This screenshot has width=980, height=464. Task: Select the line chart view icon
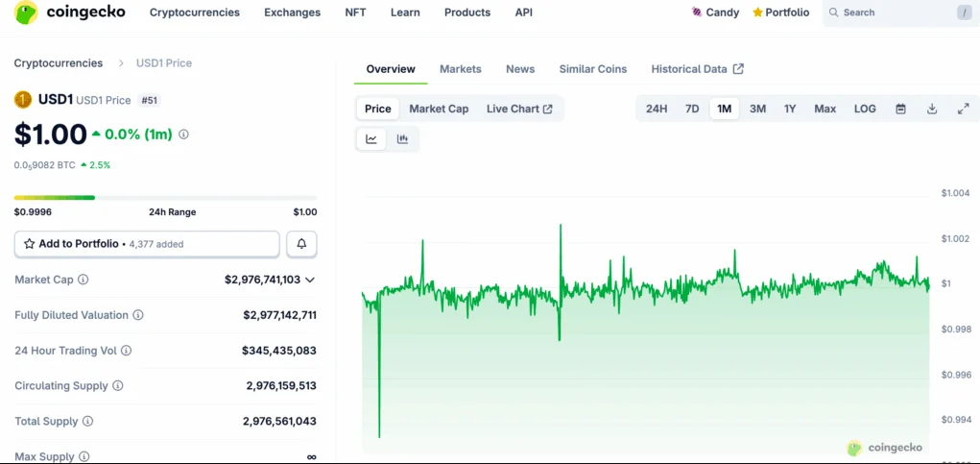pos(371,139)
